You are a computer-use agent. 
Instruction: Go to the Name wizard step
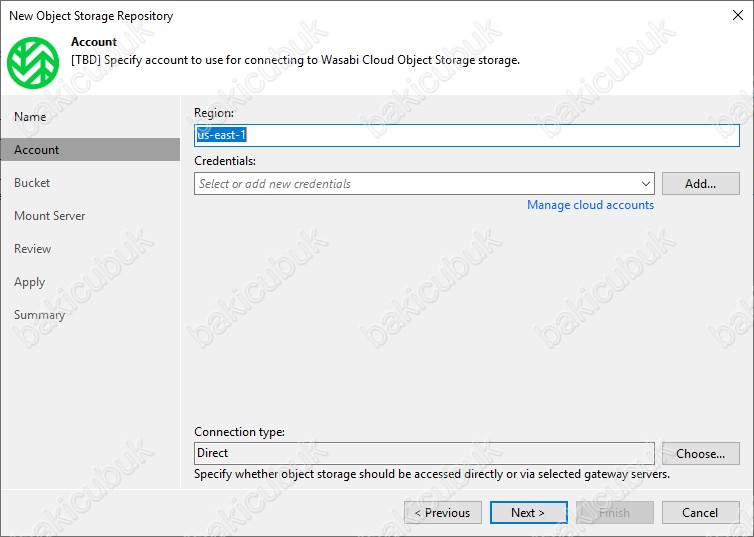coord(30,116)
